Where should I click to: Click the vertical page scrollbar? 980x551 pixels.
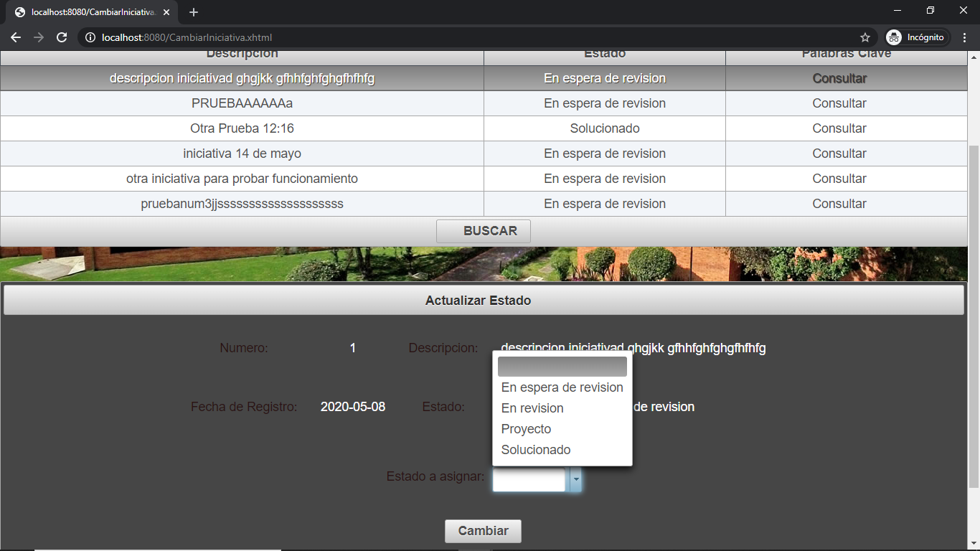[974, 316]
